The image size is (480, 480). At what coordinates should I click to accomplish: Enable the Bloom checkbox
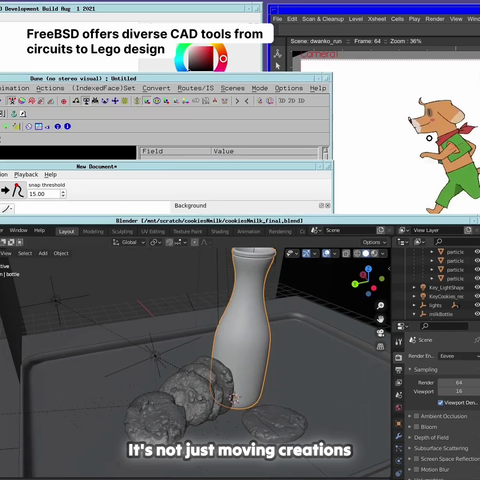pyautogui.click(x=416, y=427)
